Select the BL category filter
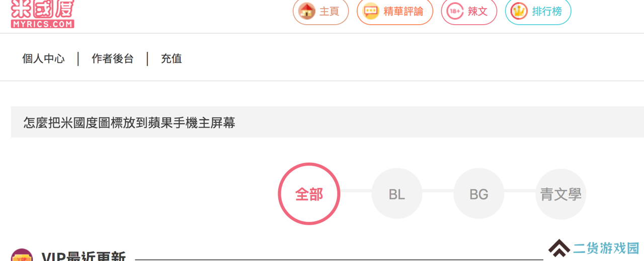The height and width of the screenshot is (261, 644). [x=396, y=194]
